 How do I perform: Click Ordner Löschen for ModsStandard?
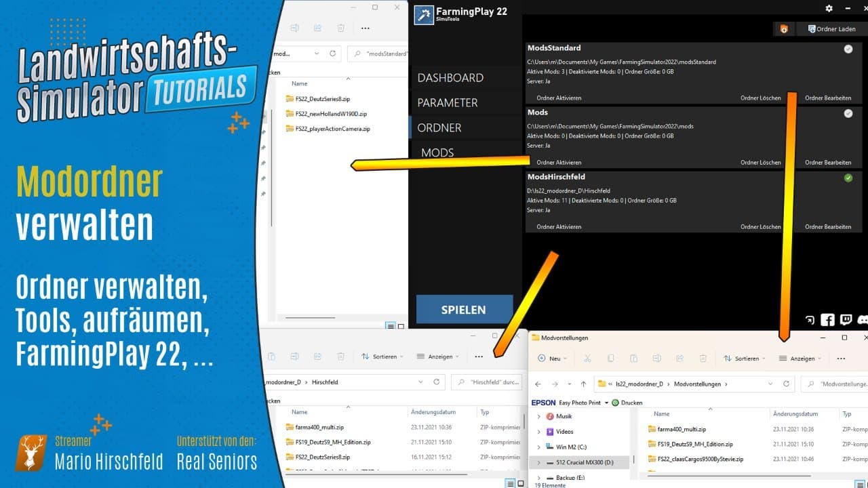[760, 98]
